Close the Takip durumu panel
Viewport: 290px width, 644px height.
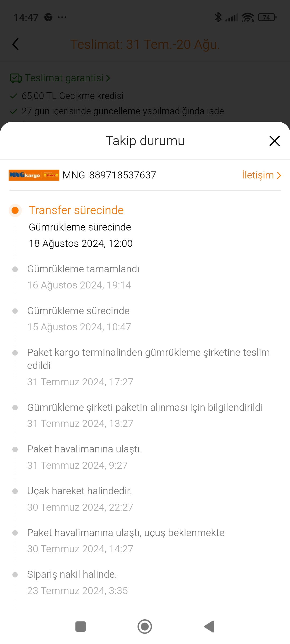[x=274, y=141]
